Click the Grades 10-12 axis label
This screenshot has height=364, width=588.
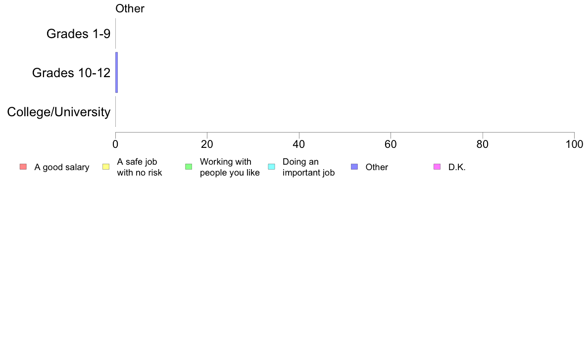[71, 73]
